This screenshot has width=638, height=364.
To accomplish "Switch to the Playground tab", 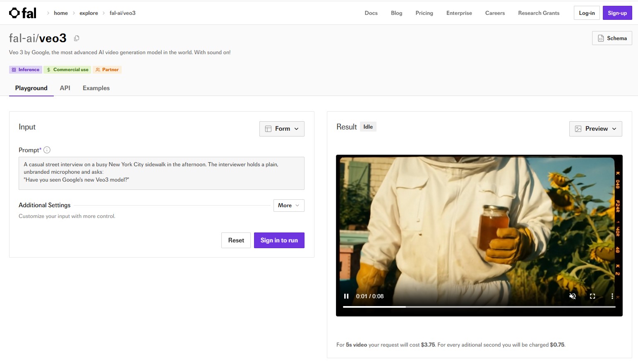I will point(31,88).
